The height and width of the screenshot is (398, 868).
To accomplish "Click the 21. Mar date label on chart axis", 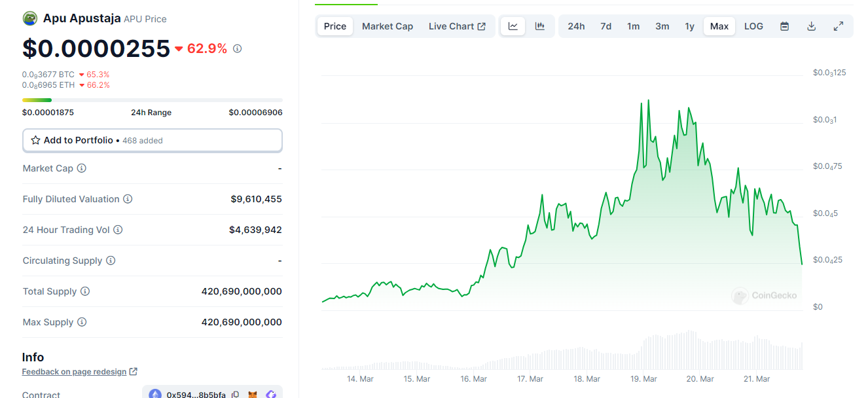I will pyautogui.click(x=757, y=379).
